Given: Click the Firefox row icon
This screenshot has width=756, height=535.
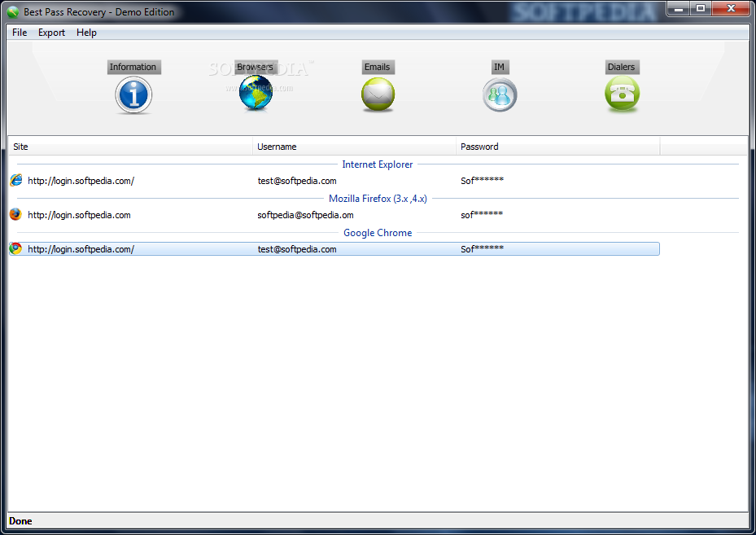Looking at the screenshot, I should tap(16, 215).
